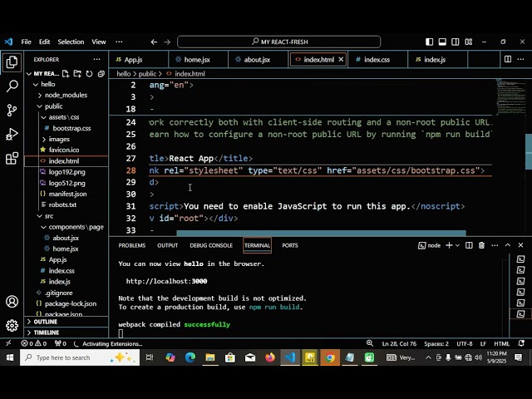532x399 pixels.
Task: Open Accounts menu in activity bar
Action: (x=12, y=302)
